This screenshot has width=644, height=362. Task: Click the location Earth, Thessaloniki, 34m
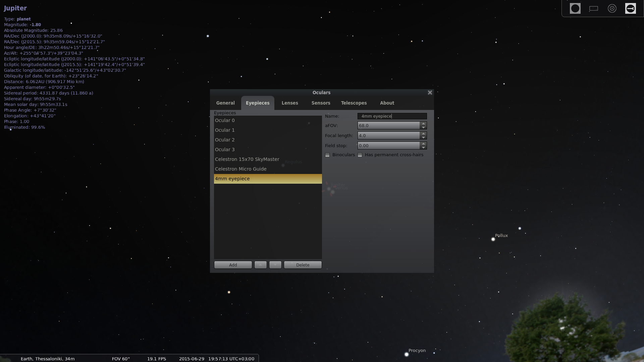tap(48, 359)
